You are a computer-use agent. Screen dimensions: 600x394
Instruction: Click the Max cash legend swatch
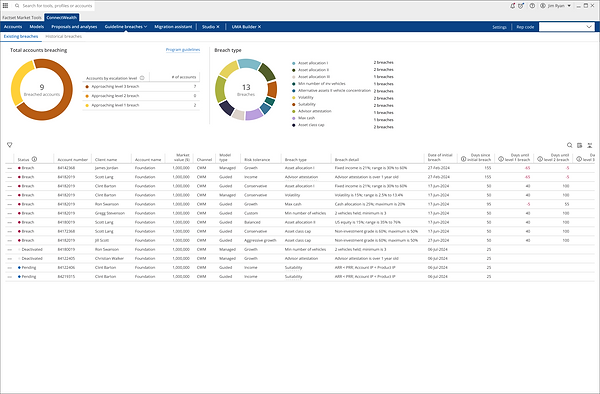[x=294, y=118]
